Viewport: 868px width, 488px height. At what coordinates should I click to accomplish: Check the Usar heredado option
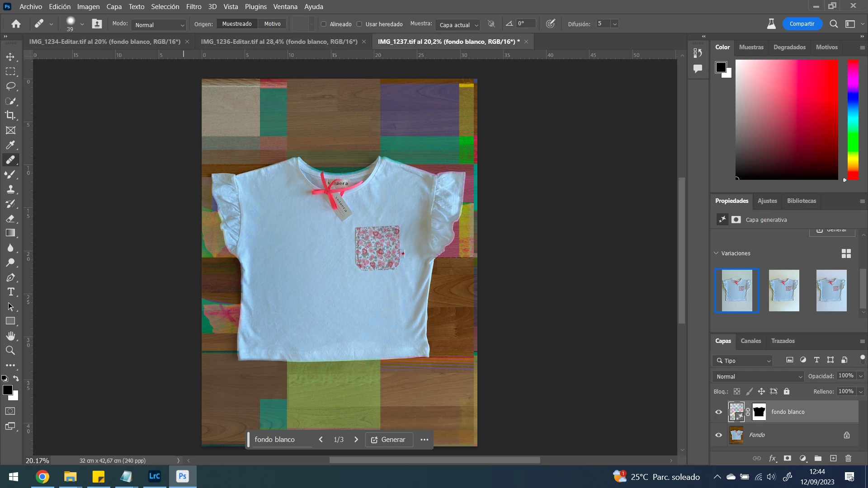click(359, 24)
